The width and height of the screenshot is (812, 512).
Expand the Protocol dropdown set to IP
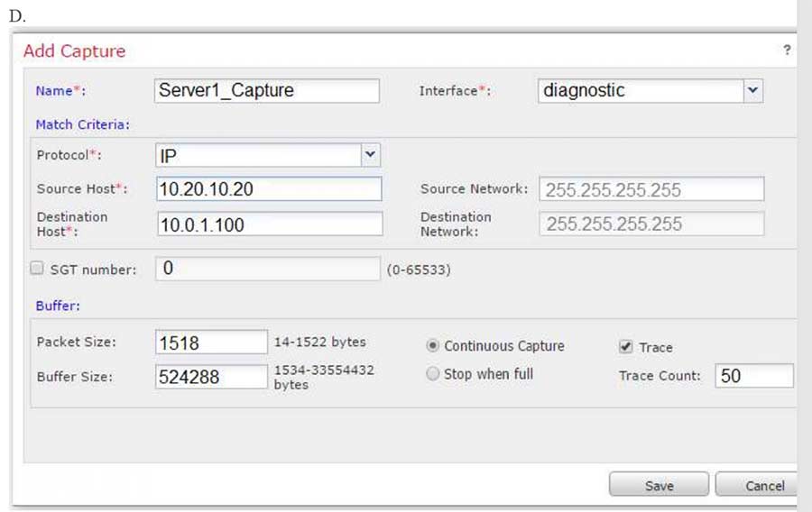pos(370,155)
